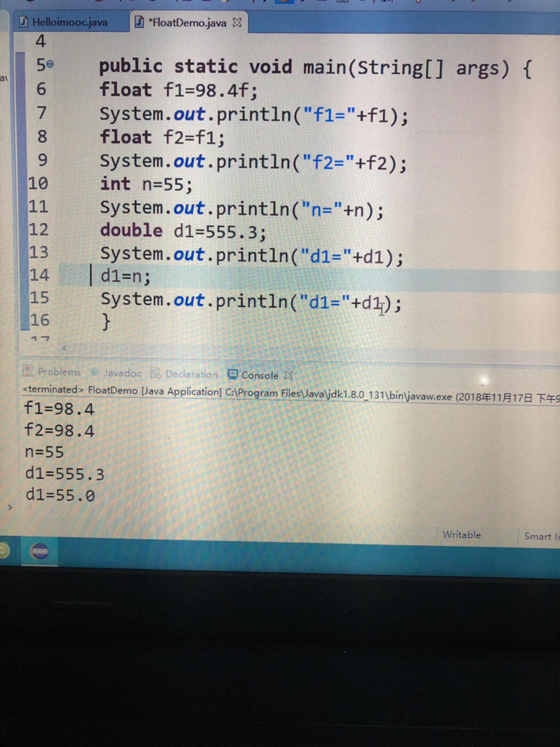Click the println statement on line 13

point(252,255)
